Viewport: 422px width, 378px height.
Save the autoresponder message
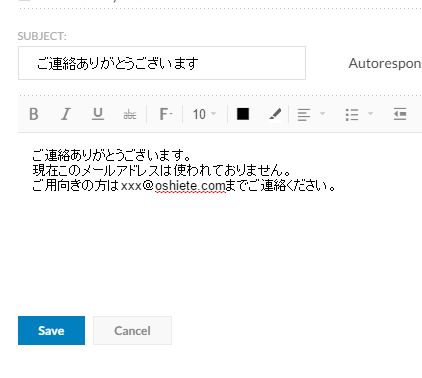coord(51,330)
